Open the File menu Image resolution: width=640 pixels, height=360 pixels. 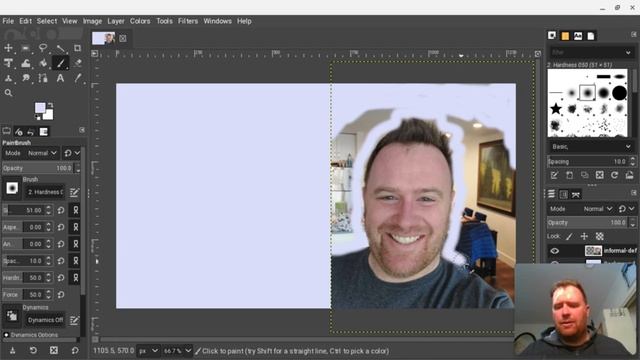coord(8,21)
